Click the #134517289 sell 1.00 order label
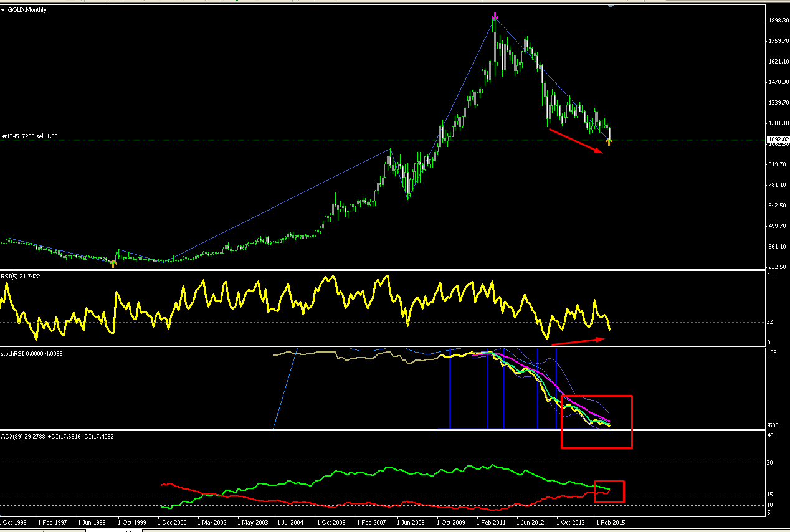Image resolution: width=790 pixels, height=532 pixels. tap(30, 136)
